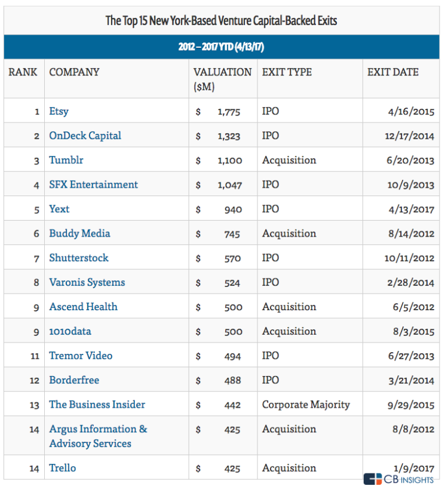Click the CB Insights logo icon

pyautogui.click(x=373, y=479)
